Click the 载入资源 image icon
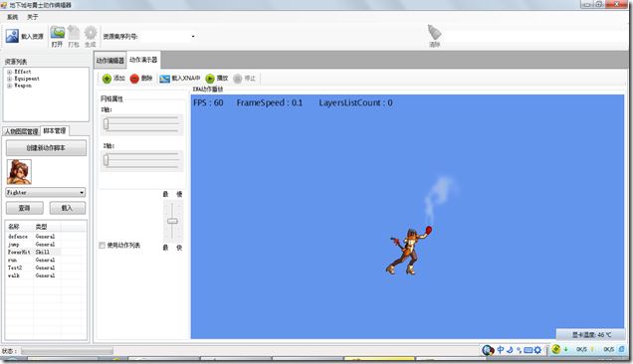Screen dimensions: 633x364 tap(12, 36)
